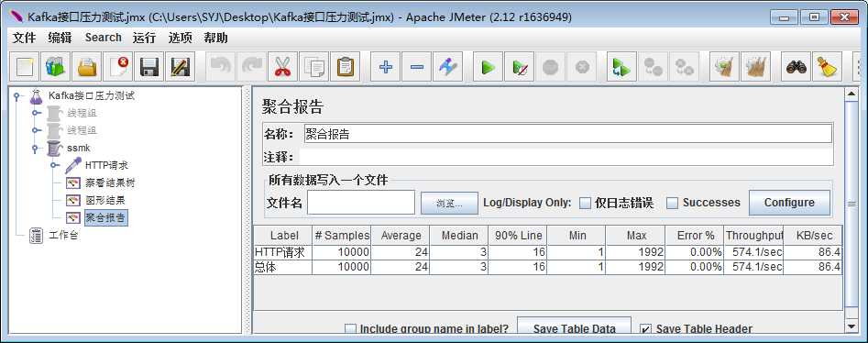Tick the Successes checkbox

[x=672, y=203]
